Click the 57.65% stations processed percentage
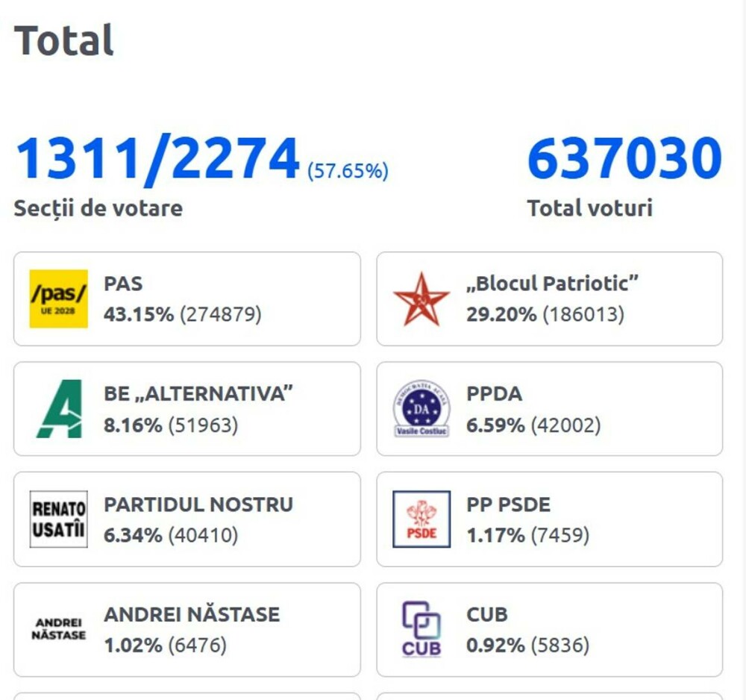The height and width of the screenshot is (700, 746). (x=348, y=171)
